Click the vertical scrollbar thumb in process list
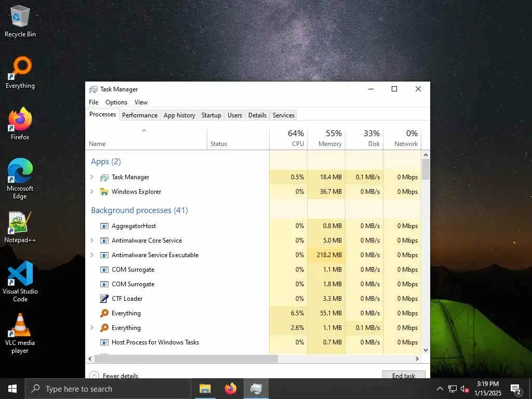The width and height of the screenshot is (532, 399). click(x=426, y=169)
